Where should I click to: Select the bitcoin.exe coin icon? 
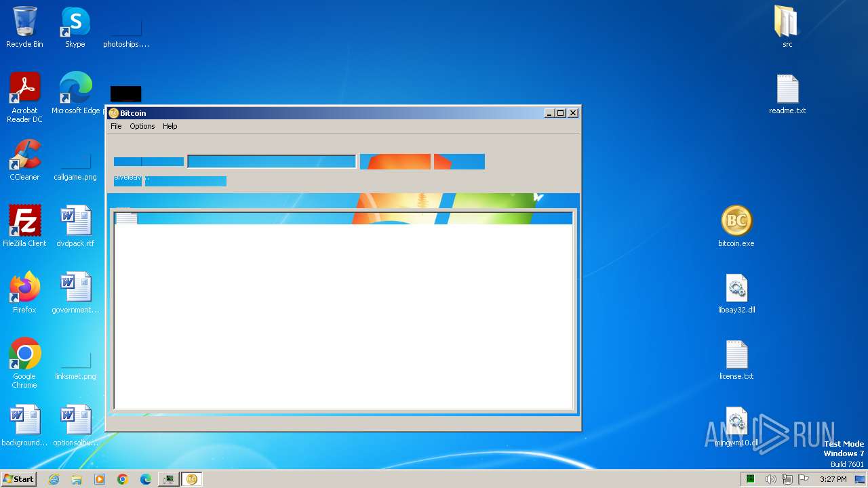736,221
